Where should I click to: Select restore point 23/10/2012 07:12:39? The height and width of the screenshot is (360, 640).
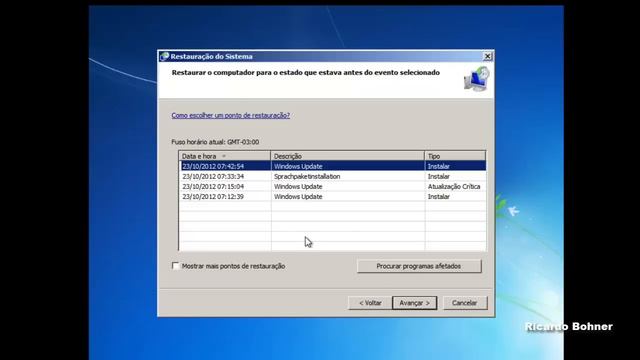coord(333,196)
